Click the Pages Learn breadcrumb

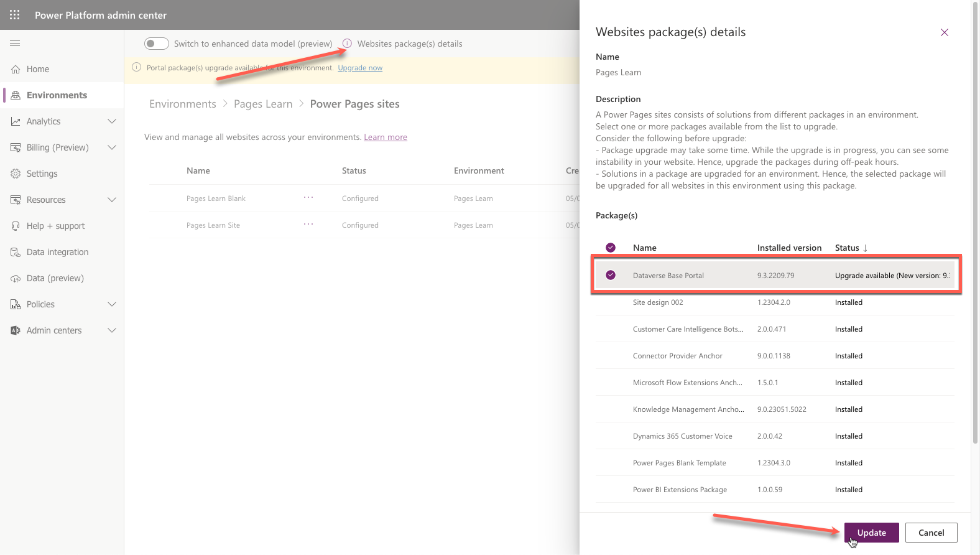tap(263, 104)
